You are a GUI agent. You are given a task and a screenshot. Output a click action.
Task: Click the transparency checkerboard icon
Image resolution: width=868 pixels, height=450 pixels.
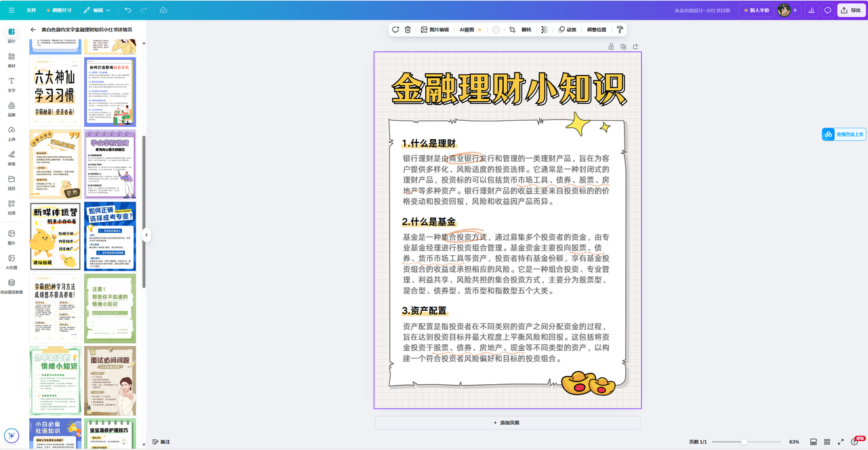[x=545, y=30]
